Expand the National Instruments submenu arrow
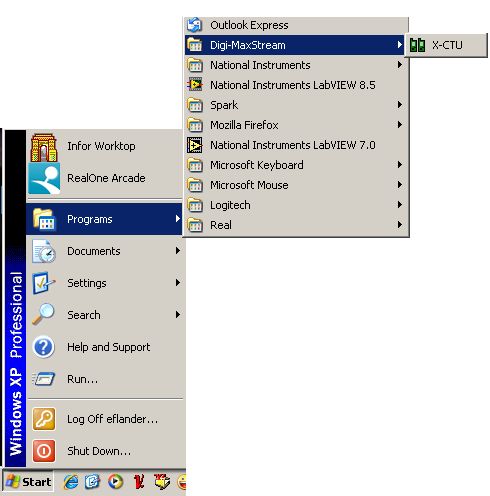This screenshot has height=496, width=490. coord(399,65)
